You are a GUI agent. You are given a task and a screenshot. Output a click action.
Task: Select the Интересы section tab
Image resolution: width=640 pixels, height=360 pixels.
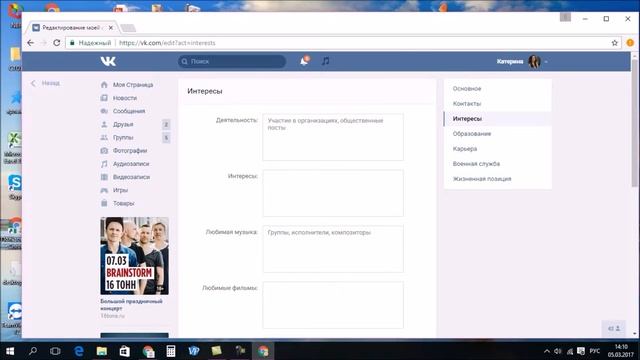pos(498,119)
